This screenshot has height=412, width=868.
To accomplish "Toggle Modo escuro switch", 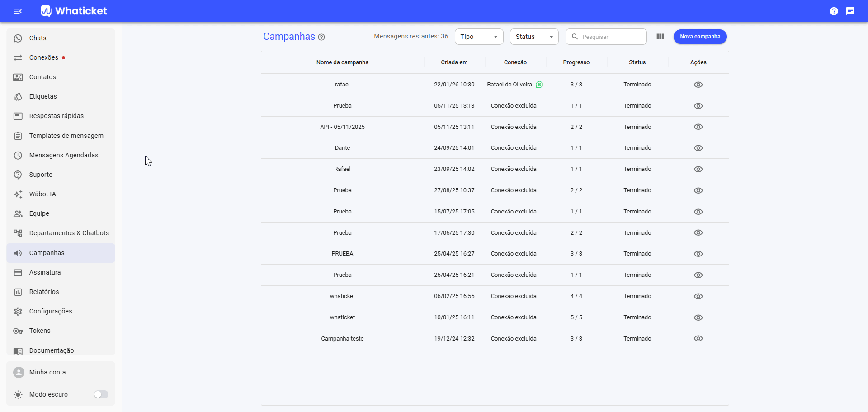I will click(x=101, y=394).
